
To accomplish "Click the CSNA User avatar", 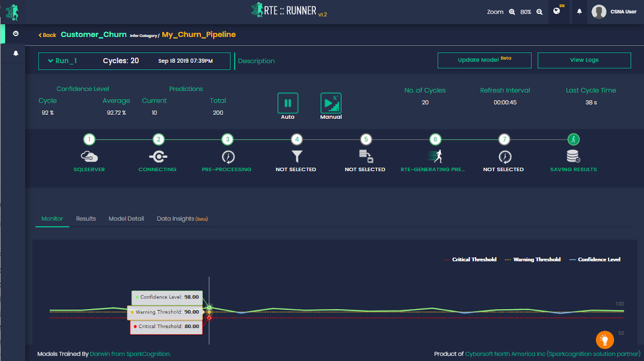I will pos(599,12).
